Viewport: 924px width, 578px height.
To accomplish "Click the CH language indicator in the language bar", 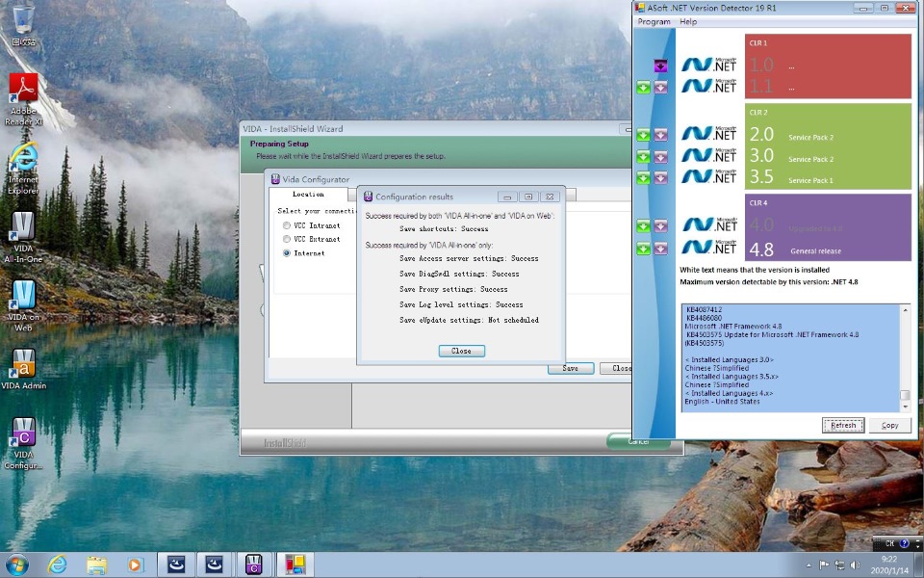I will (889, 543).
